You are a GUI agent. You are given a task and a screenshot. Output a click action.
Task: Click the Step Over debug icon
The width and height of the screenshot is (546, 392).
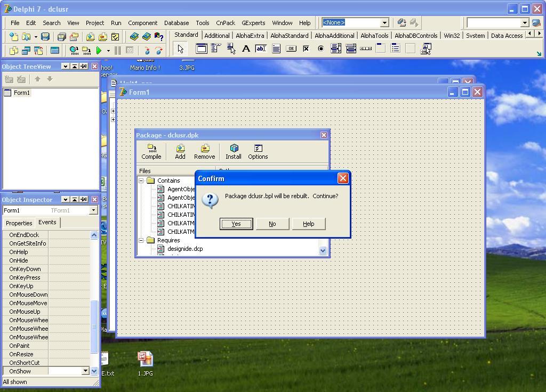coord(159,51)
